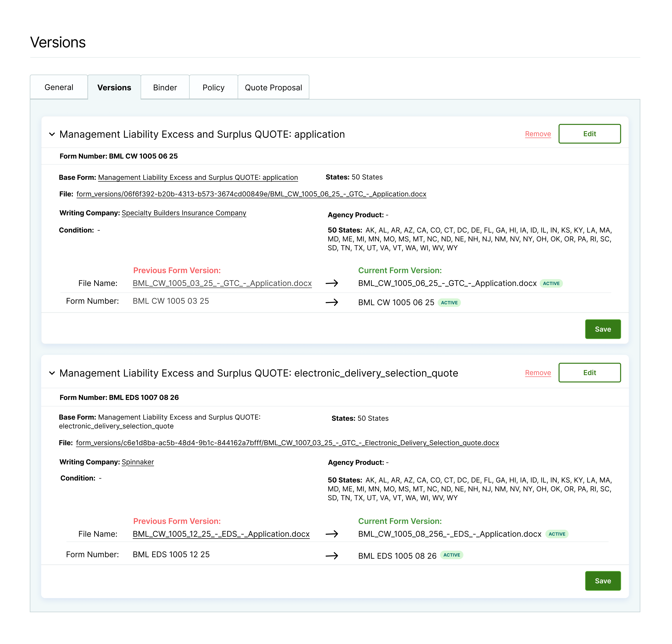Open previous BML_CW_1005_03_25 GTC Application file

pos(222,283)
